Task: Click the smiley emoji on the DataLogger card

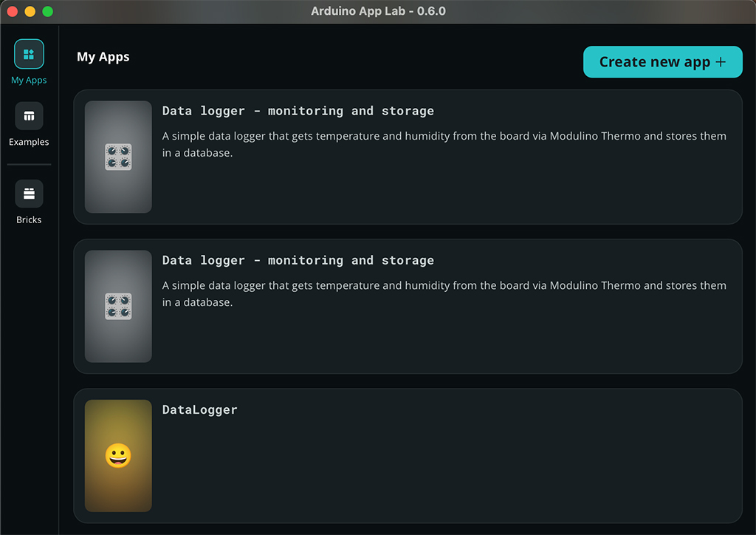Action: (118, 455)
